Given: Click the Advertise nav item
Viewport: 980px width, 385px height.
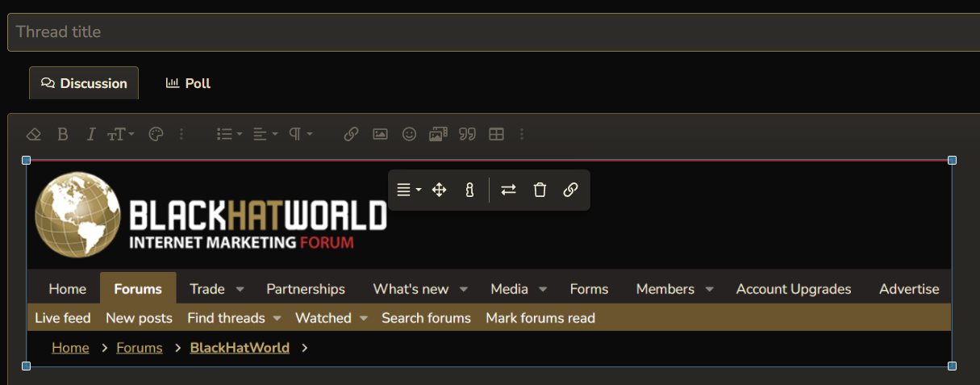Looking at the screenshot, I should [909, 289].
